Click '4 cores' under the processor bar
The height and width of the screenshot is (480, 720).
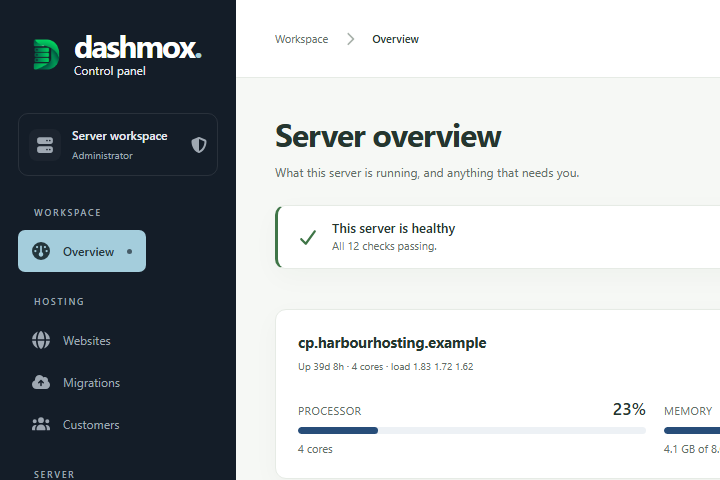315,449
